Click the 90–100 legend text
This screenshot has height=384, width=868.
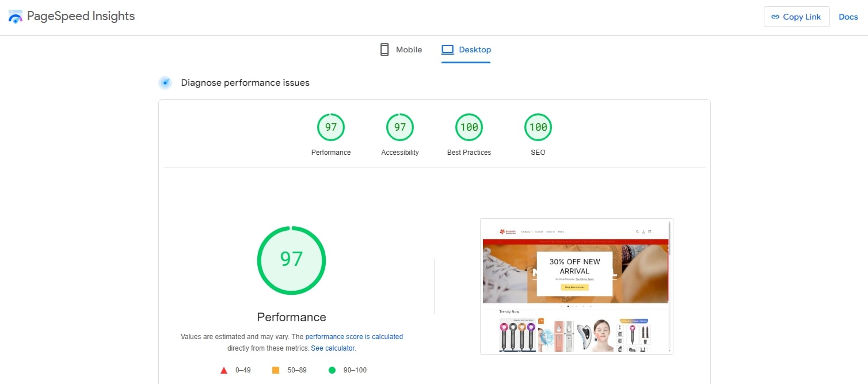[355, 370]
